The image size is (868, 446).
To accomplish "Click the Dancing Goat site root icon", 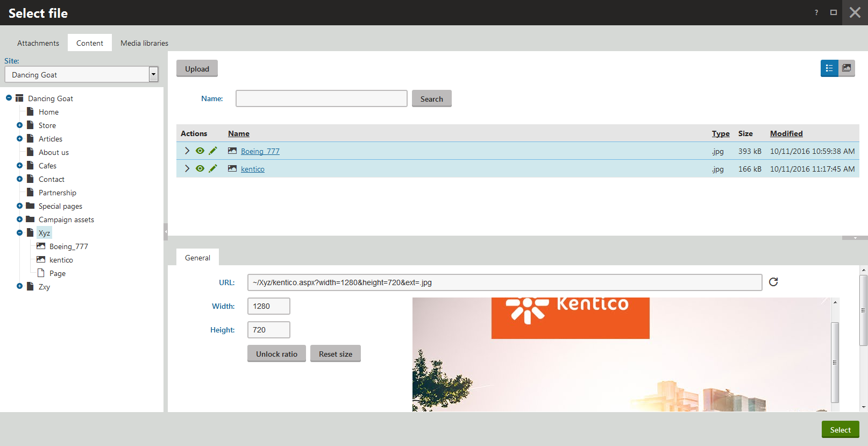I will click(x=19, y=98).
